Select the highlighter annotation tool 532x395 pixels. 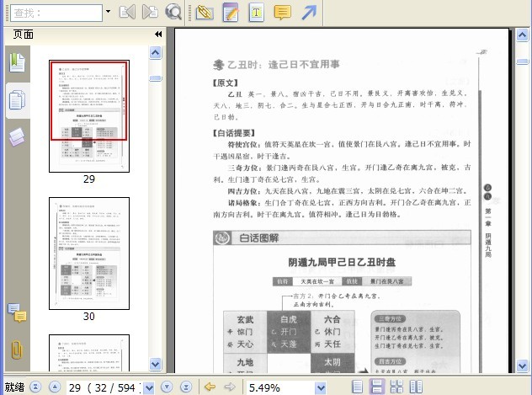(205, 13)
